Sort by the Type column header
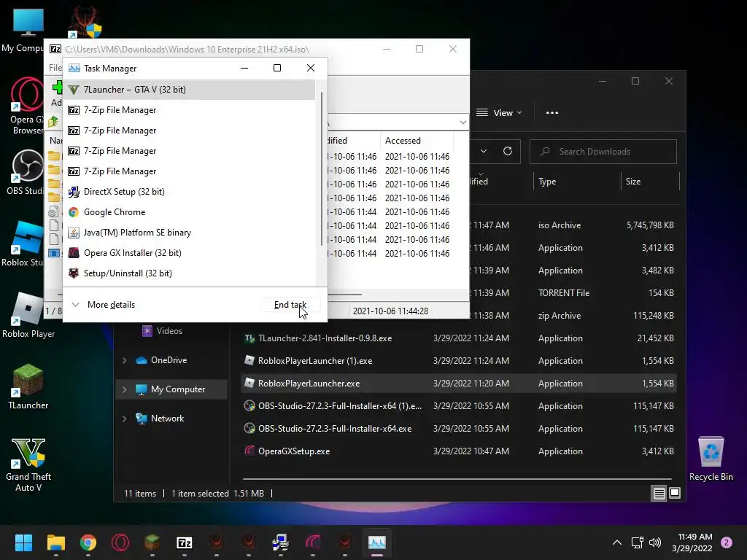Viewport: 747px width, 560px height. [577, 182]
